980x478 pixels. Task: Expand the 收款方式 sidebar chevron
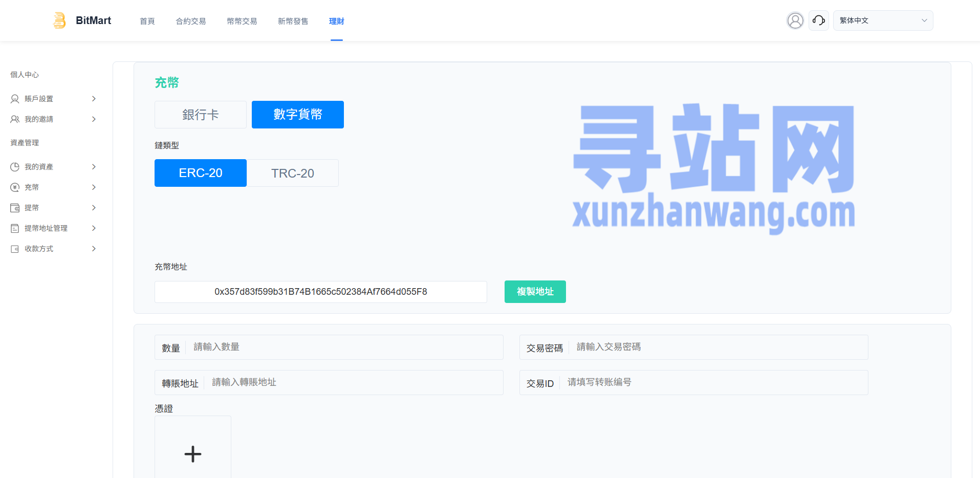coord(94,249)
